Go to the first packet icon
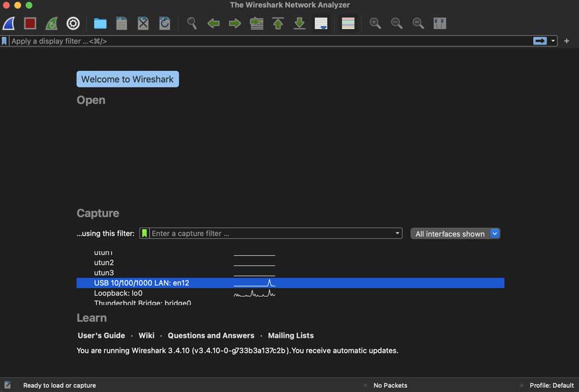579x392 pixels. [278, 24]
